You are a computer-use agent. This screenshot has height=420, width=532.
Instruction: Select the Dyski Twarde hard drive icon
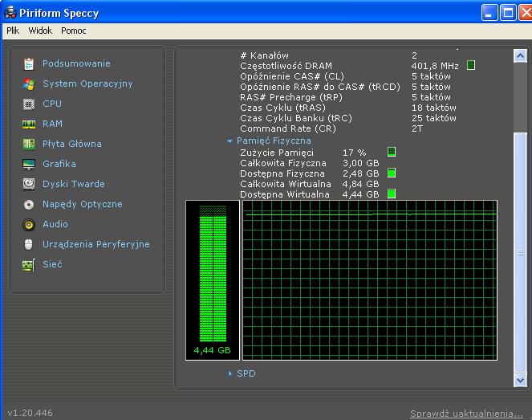pyautogui.click(x=29, y=184)
